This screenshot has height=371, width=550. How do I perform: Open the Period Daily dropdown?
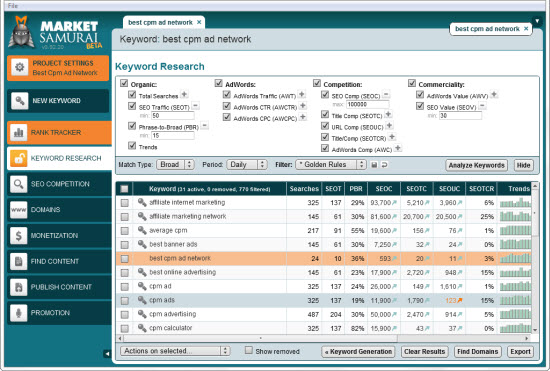247,164
